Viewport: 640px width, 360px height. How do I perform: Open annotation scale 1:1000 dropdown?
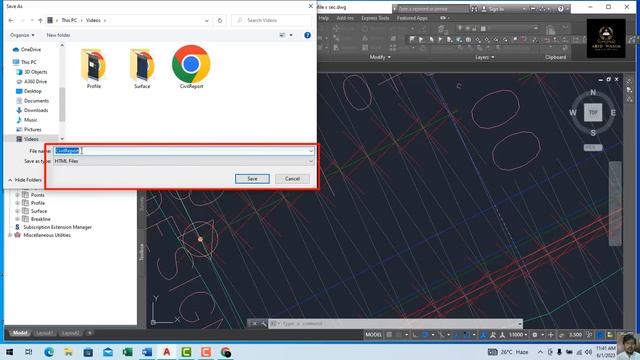coord(518,335)
